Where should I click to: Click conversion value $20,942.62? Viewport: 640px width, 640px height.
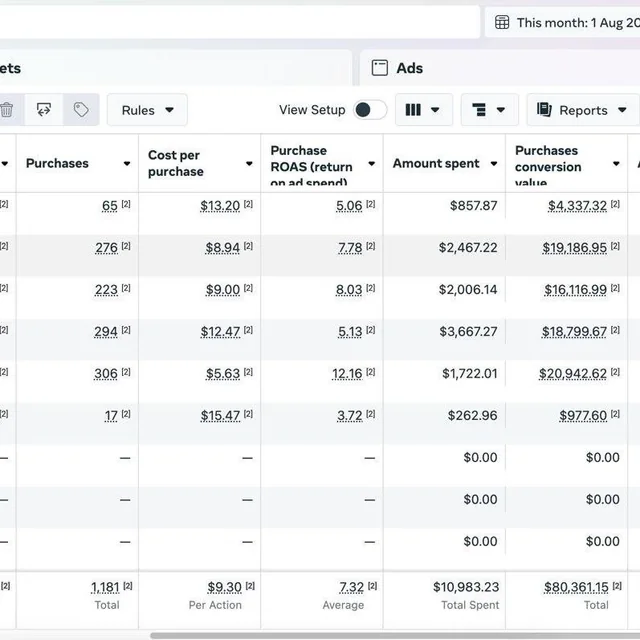pyautogui.click(x=573, y=374)
